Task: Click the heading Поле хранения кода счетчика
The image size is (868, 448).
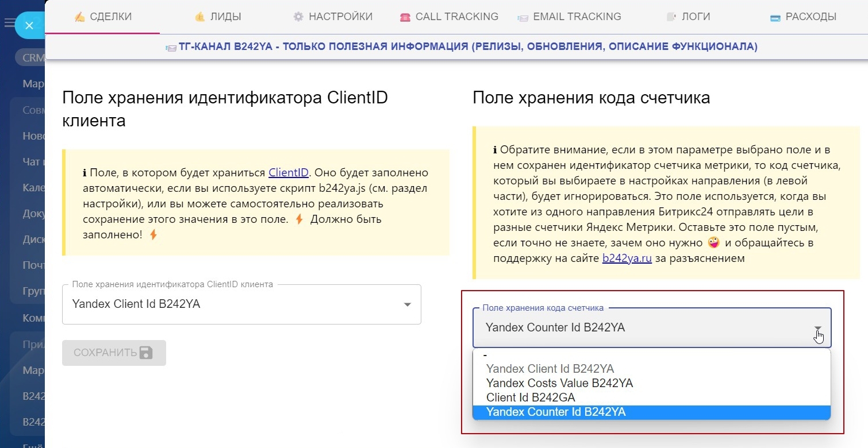Action: [x=592, y=98]
